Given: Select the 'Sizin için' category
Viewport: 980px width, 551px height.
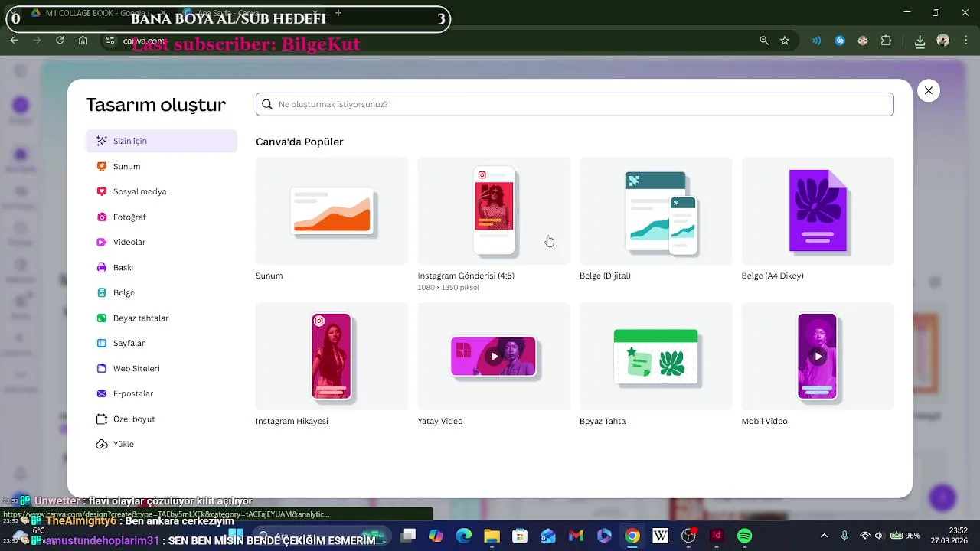Looking at the screenshot, I should [162, 141].
